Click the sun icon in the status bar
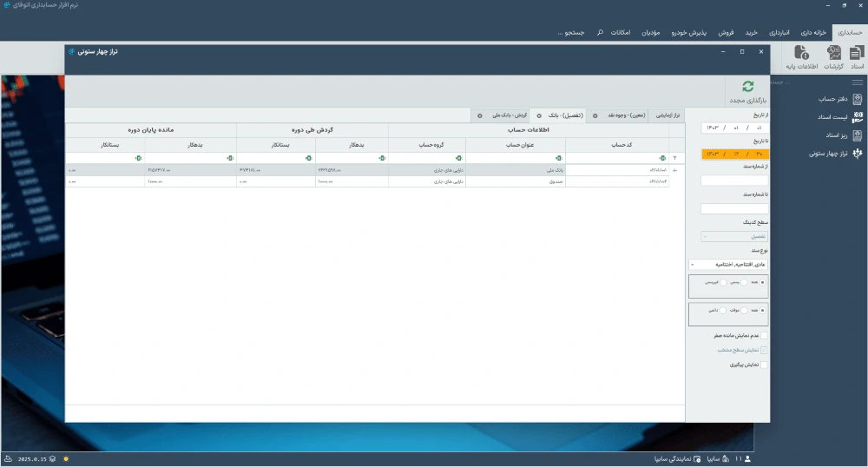 (67, 459)
